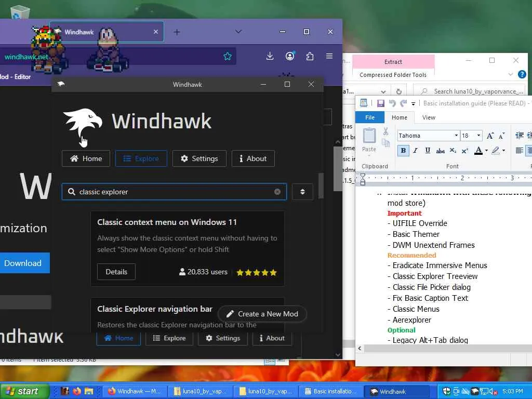The width and height of the screenshot is (532, 399).
Task: Toggle Underline formatting in WordPad
Action: [x=428, y=151]
